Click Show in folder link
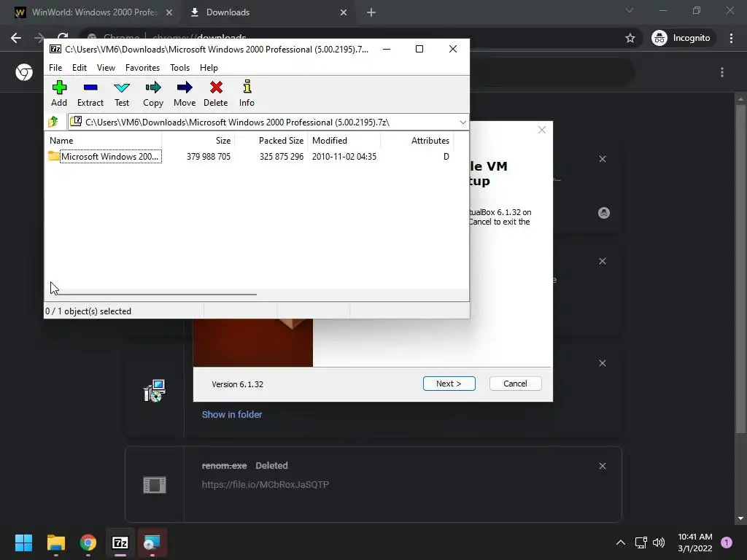The image size is (747, 560). [x=231, y=414]
